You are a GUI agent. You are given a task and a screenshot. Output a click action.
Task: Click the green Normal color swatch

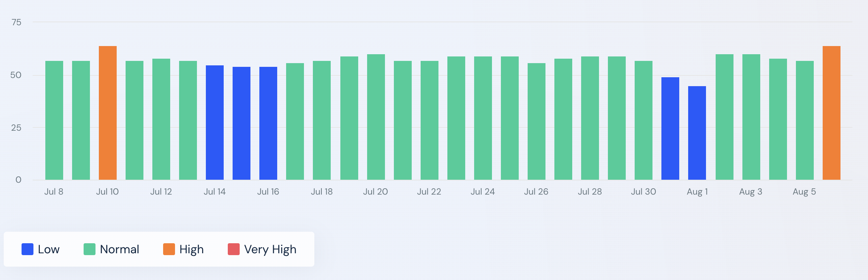(x=90, y=249)
